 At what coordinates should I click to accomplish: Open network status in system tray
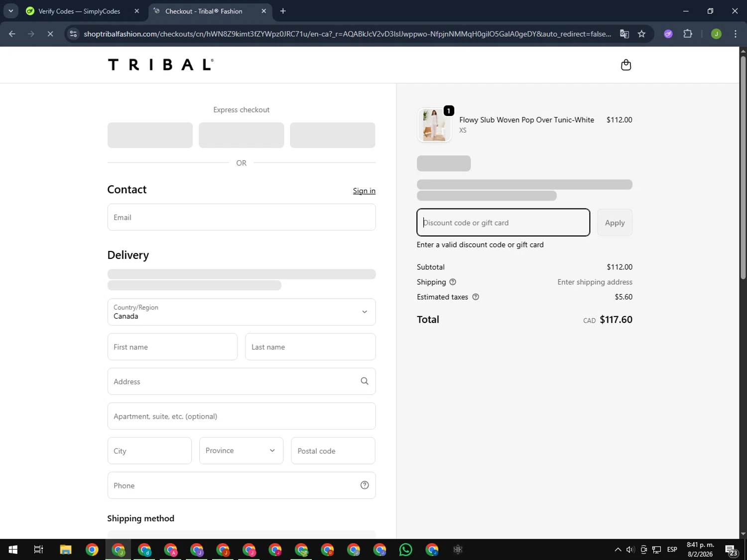pos(657,550)
